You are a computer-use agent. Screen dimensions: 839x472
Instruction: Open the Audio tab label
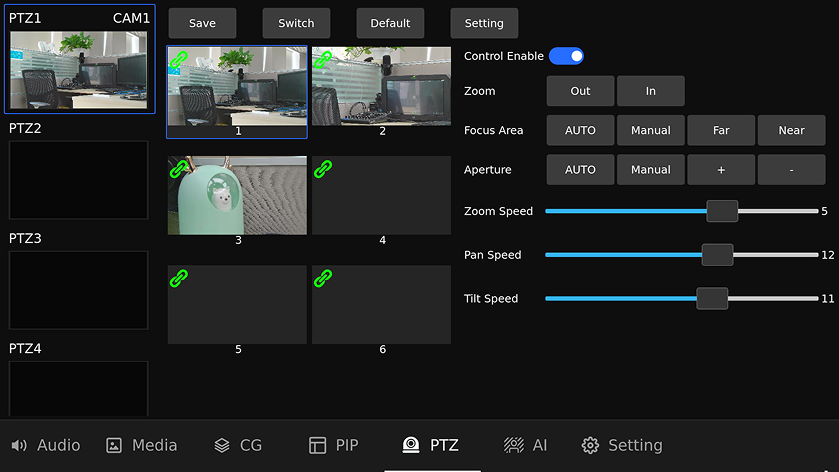58,445
